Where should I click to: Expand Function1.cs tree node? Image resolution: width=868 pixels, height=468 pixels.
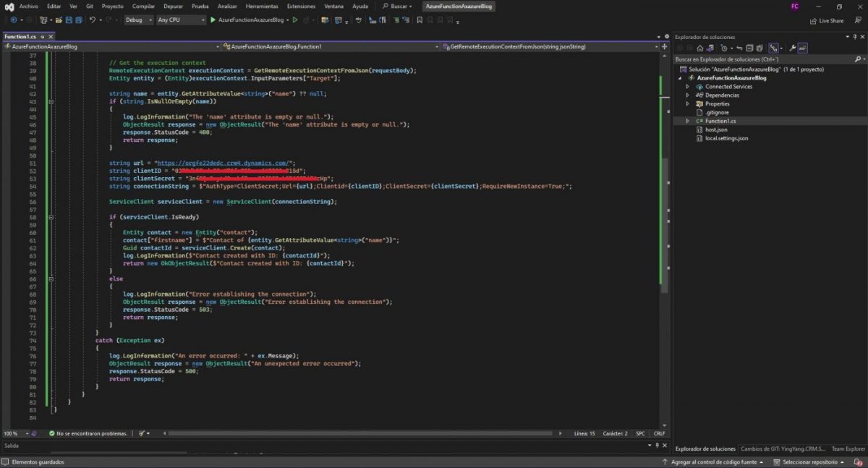coord(689,122)
